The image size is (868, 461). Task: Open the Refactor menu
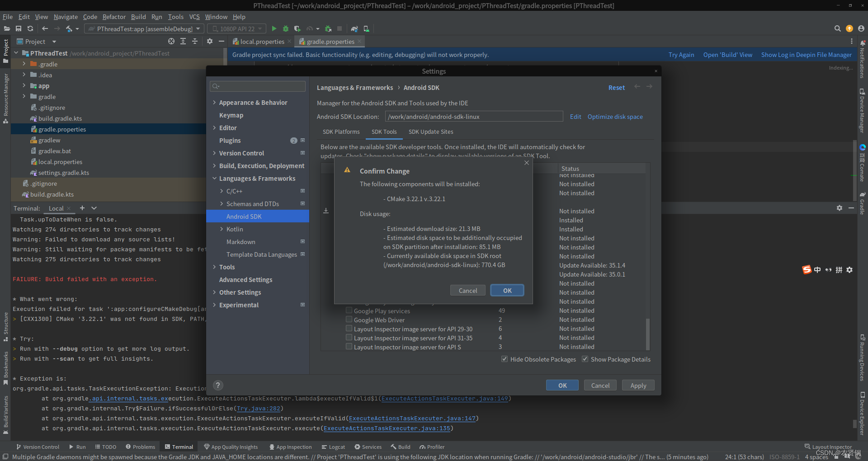pyautogui.click(x=114, y=17)
